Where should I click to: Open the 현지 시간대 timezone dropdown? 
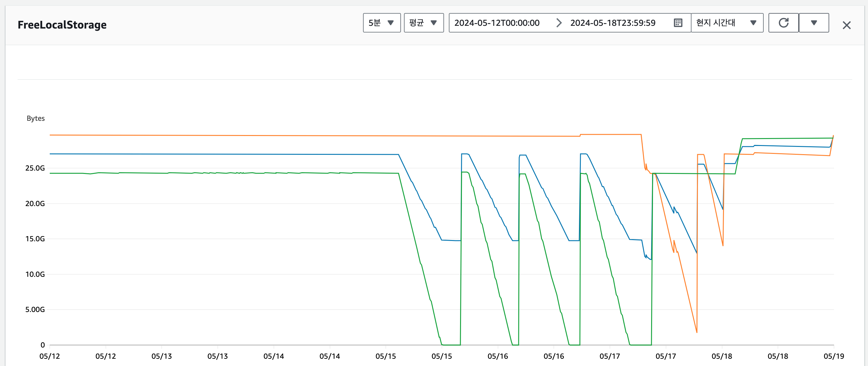point(727,23)
